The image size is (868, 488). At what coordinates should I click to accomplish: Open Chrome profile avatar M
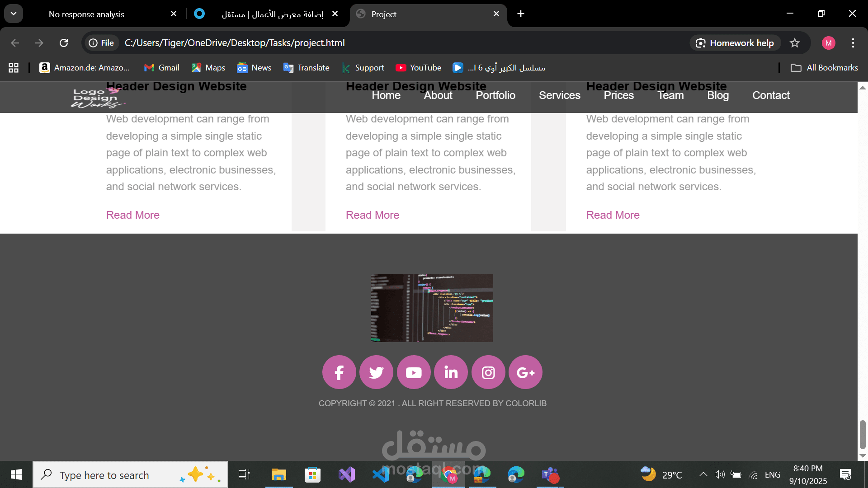pyautogui.click(x=829, y=43)
